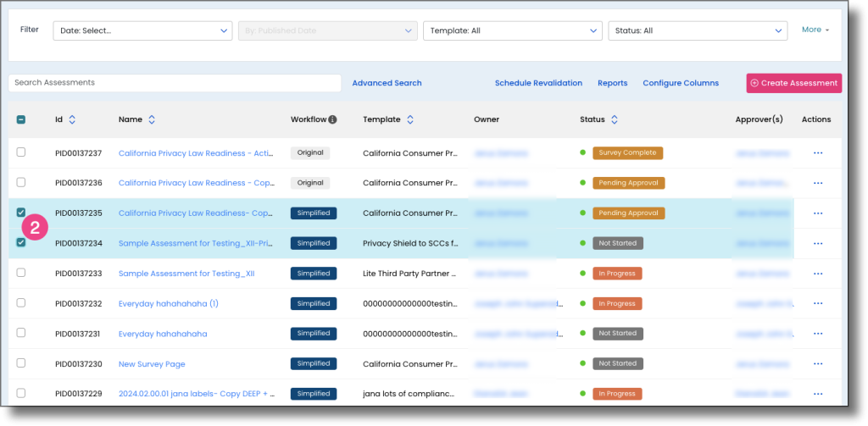This screenshot has height=426, width=868.
Task: Open the By: Published Date dropdown
Action: tap(328, 31)
